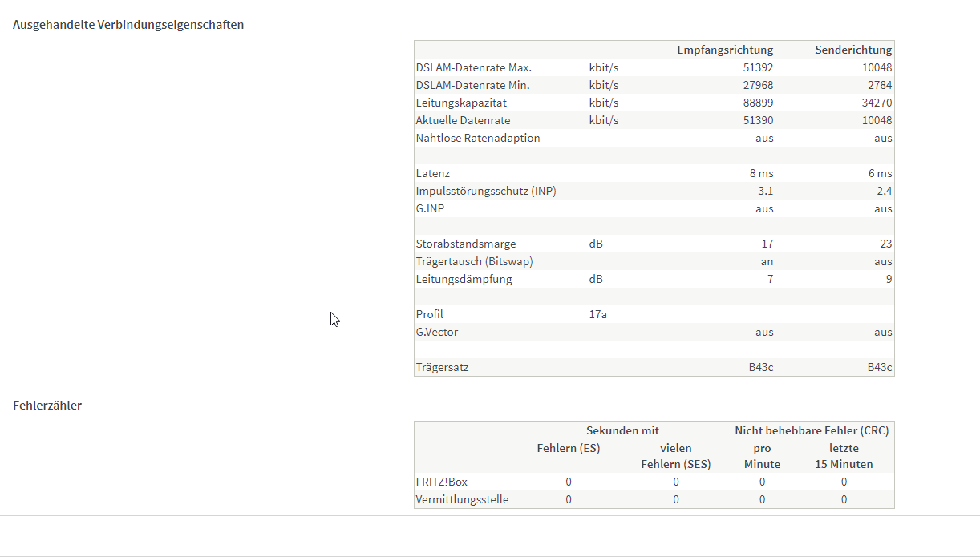Click the Störabstandsmarge value 23
The height and width of the screenshot is (557, 980).
(x=885, y=244)
